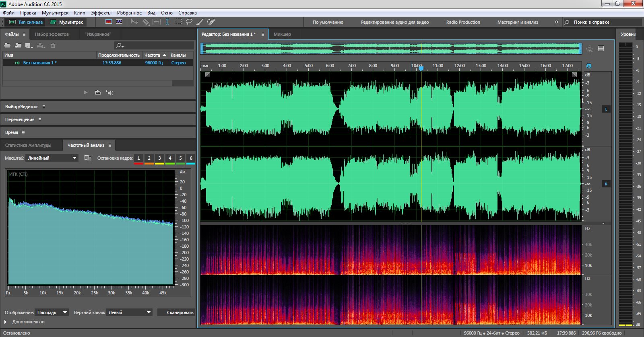
Task: Select the Lasso selection tool
Action: click(x=189, y=22)
